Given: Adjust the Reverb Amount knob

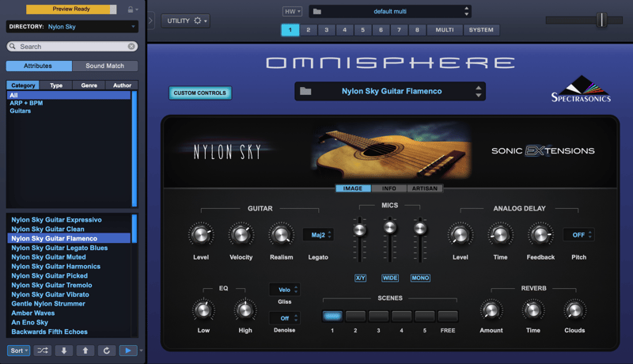Looking at the screenshot, I should (x=491, y=310).
